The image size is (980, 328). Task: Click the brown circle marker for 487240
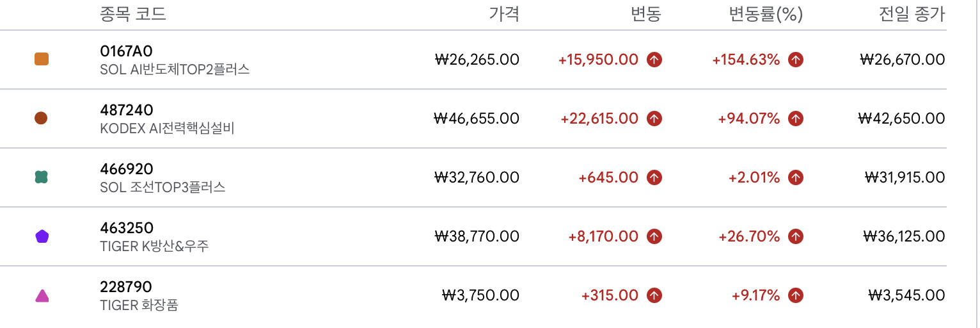pyautogui.click(x=42, y=119)
